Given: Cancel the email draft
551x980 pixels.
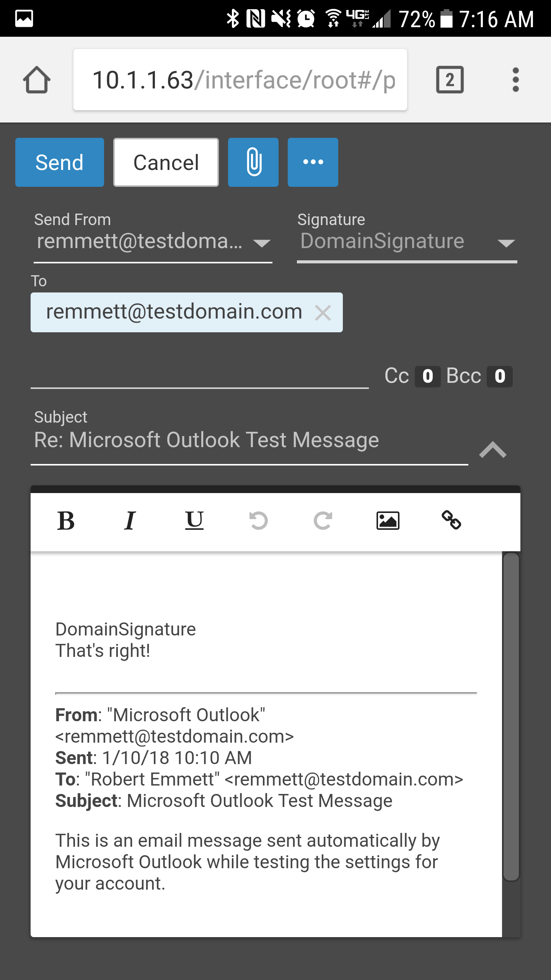Looking at the screenshot, I should coord(166,162).
